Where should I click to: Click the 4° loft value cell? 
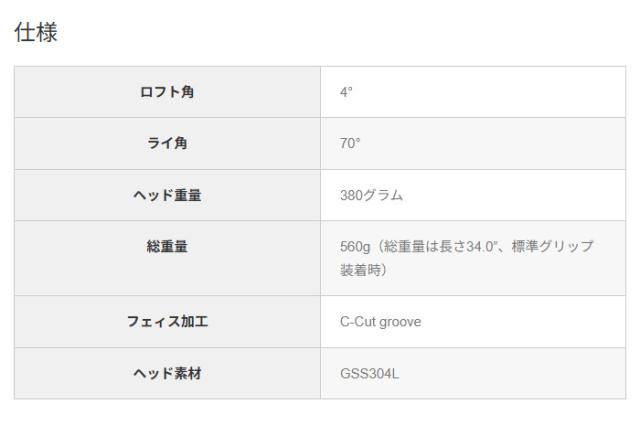473,92
